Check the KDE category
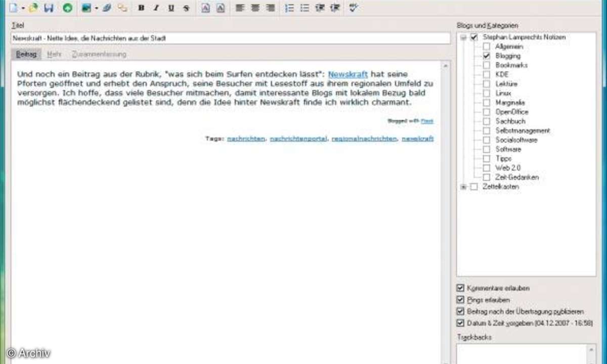Screen dimensions: 607x364 point(486,75)
